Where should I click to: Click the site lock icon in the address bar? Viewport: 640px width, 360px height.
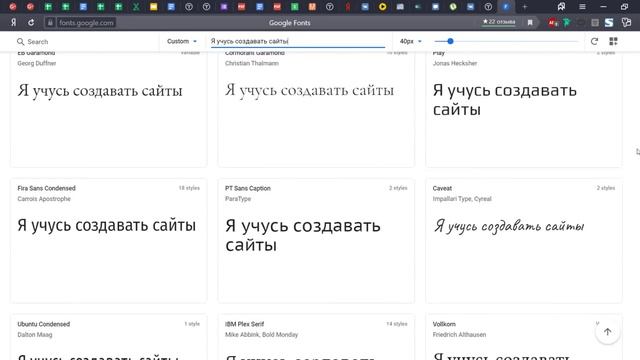[50, 23]
